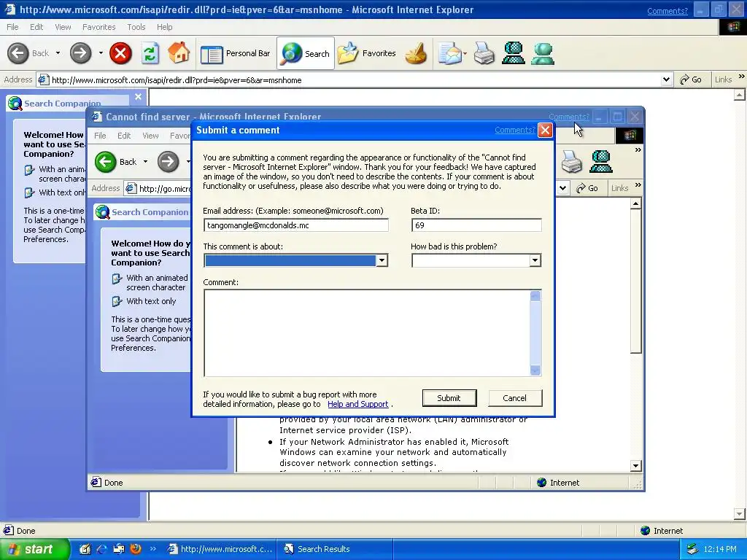747x560 pixels.
Task: Click the Cancel button in comment dialog
Action: tap(515, 398)
